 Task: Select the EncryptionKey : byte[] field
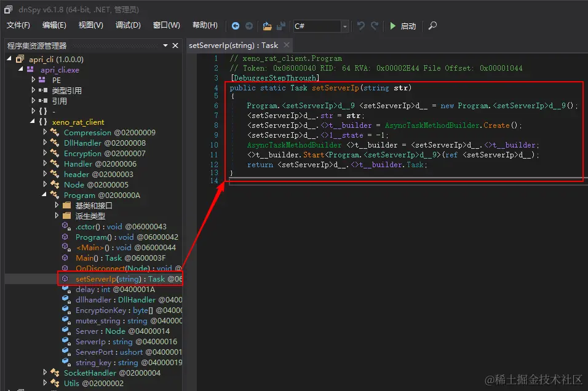click(x=129, y=310)
